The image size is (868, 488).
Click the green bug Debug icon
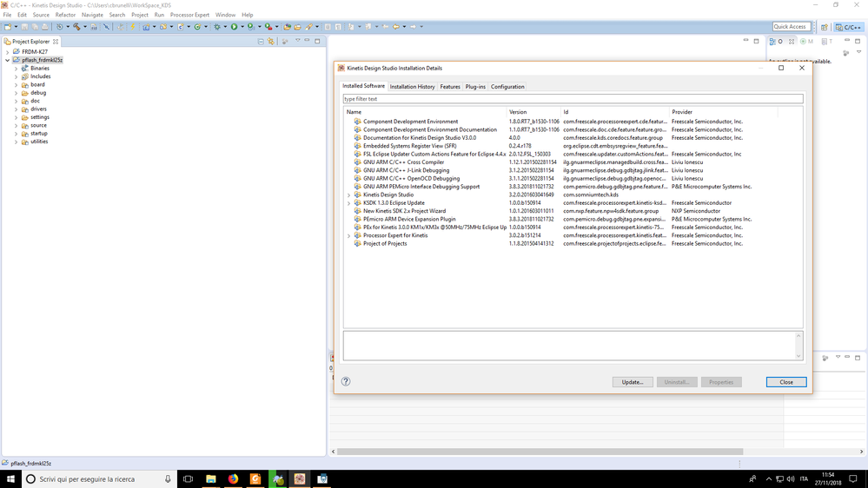[x=217, y=27]
